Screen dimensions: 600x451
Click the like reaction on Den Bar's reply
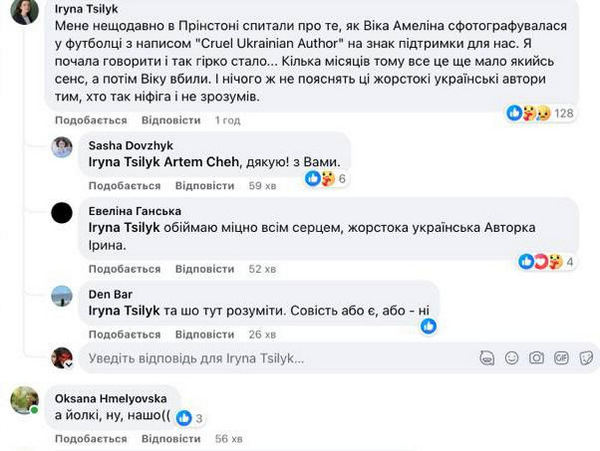coord(428,326)
